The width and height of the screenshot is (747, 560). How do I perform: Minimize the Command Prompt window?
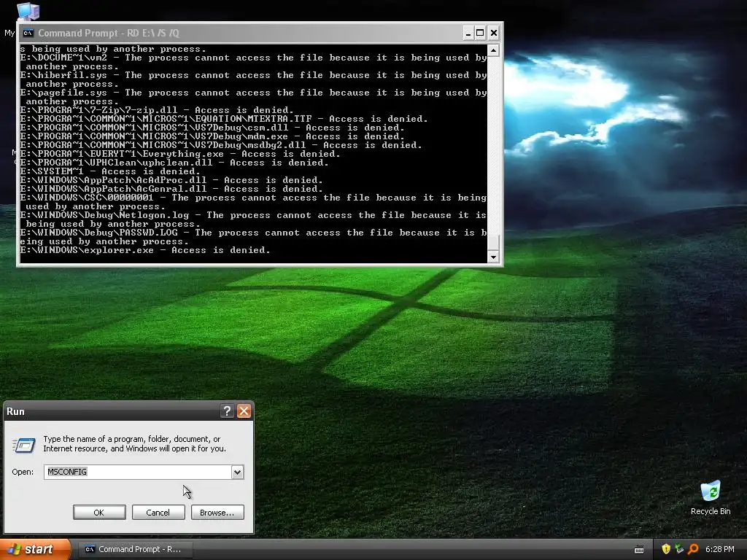pyautogui.click(x=468, y=33)
